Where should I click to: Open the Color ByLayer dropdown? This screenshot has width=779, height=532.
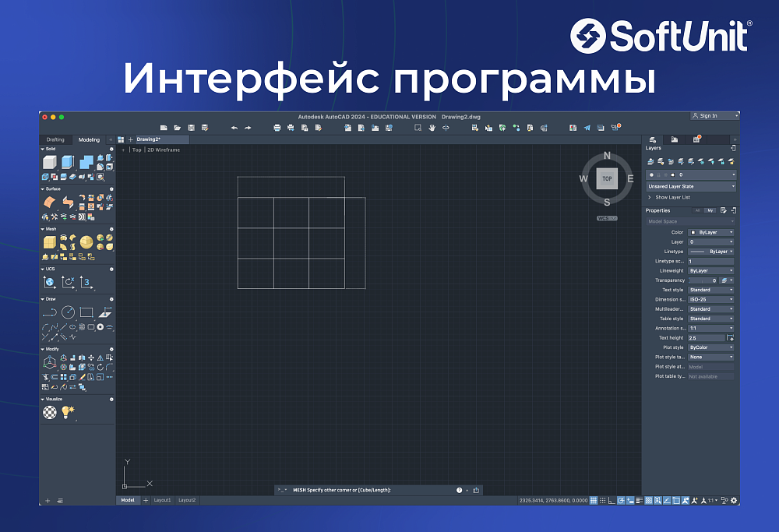coord(711,232)
